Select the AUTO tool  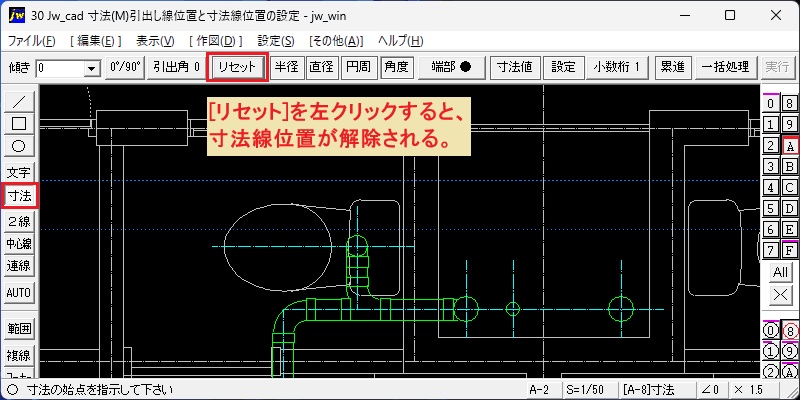19,293
